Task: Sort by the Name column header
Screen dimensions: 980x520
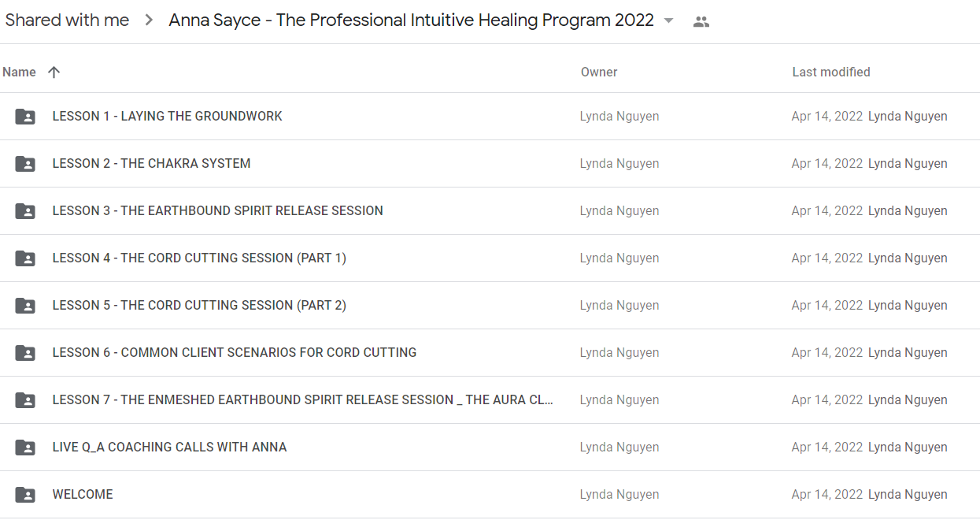Action: (x=19, y=72)
